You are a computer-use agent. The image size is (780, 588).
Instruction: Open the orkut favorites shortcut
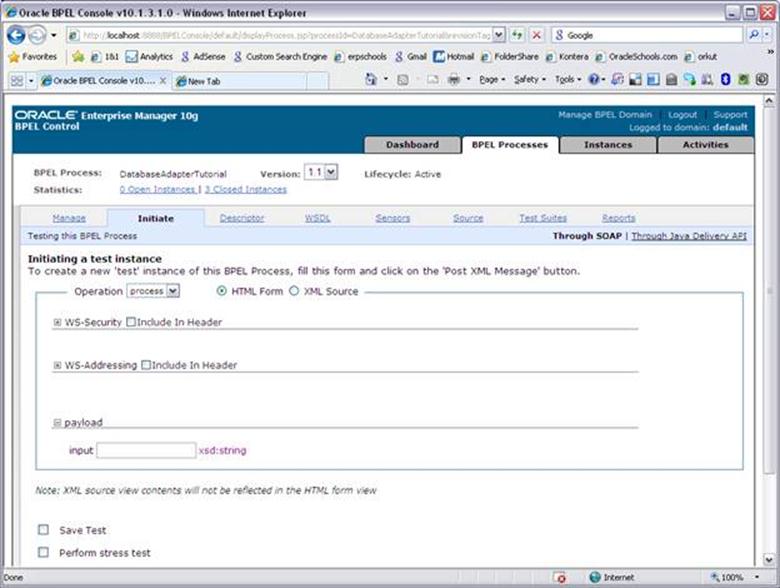(700, 57)
